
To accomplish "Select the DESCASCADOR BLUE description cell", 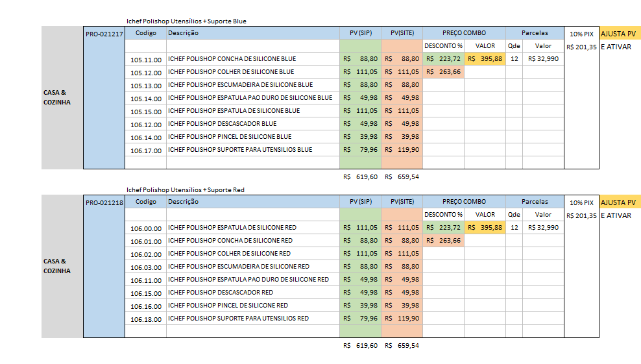I will click(x=222, y=124).
